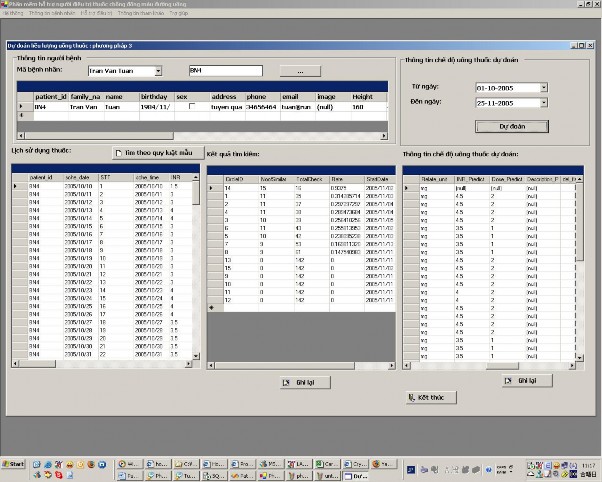Open the Mã bệnh nhân patient dropdown
This screenshot has width=602, height=482.
pyautogui.click(x=158, y=71)
